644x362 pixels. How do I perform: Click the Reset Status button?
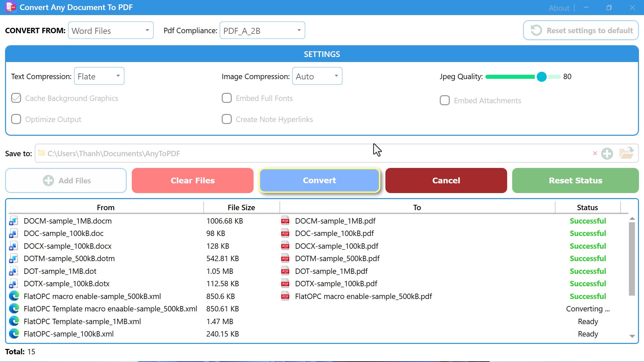tap(575, 180)
